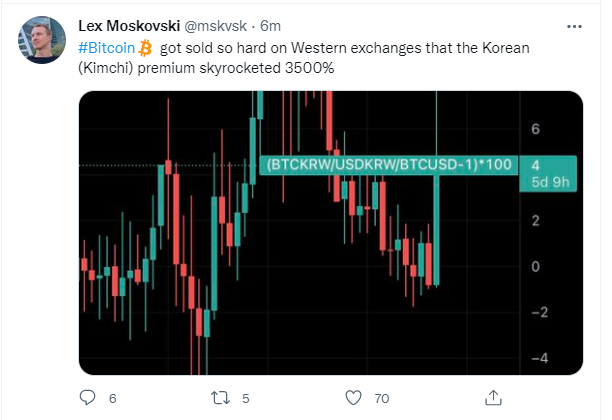Click the reply speech bubble icon

point(87,398)
